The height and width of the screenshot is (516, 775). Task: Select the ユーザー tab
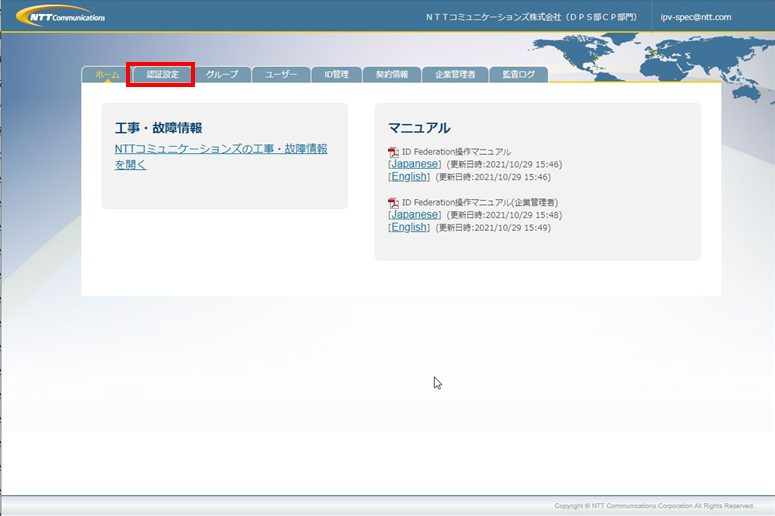[x=281, y=75]
